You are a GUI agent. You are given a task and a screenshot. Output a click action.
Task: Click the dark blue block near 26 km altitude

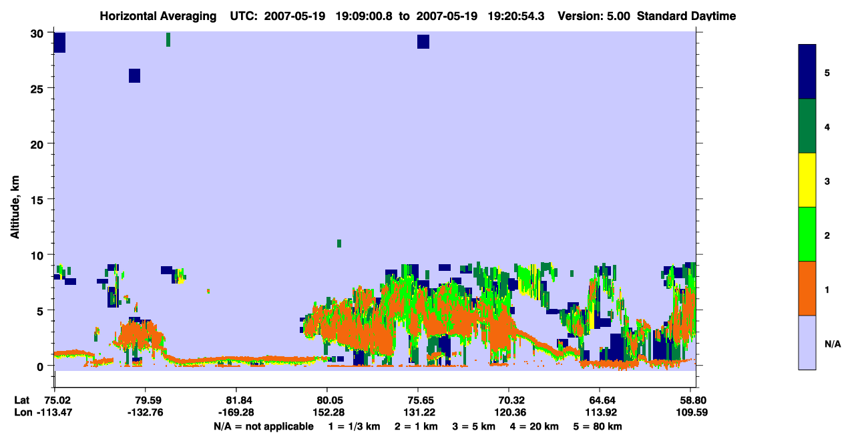[x=134, y=75]
